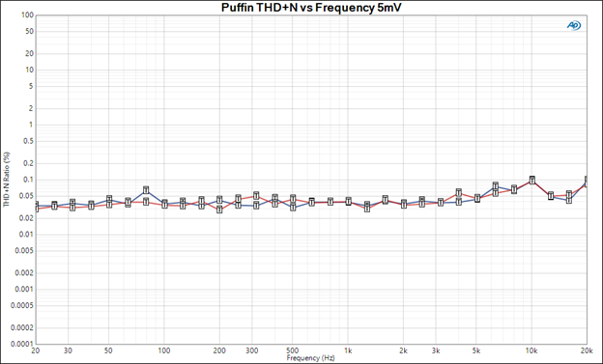Click the '5k' frequency axis label
Viewport: 603px width, 364px height.
(476, 350)
